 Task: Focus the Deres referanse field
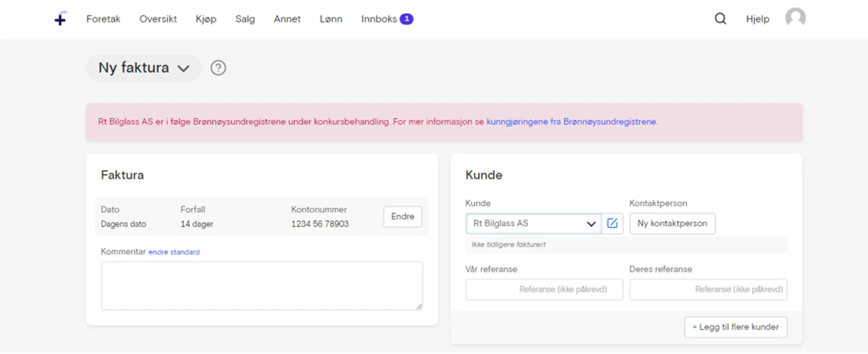click(x=708, y=289)
